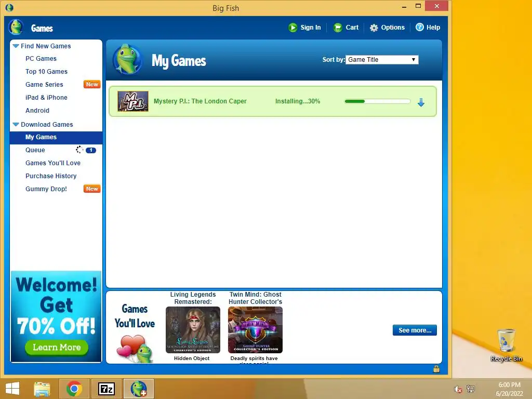Image resolution: width=532 pixels, height=399 pixels.
Task: Click the Queue count badge showing 1
Action: (x=91, y=150)
